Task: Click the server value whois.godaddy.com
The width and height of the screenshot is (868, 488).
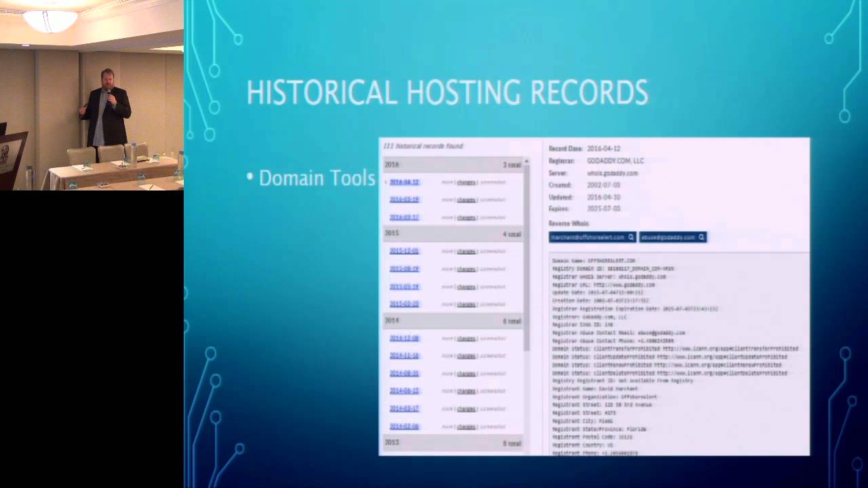Action: click(612, 174)
